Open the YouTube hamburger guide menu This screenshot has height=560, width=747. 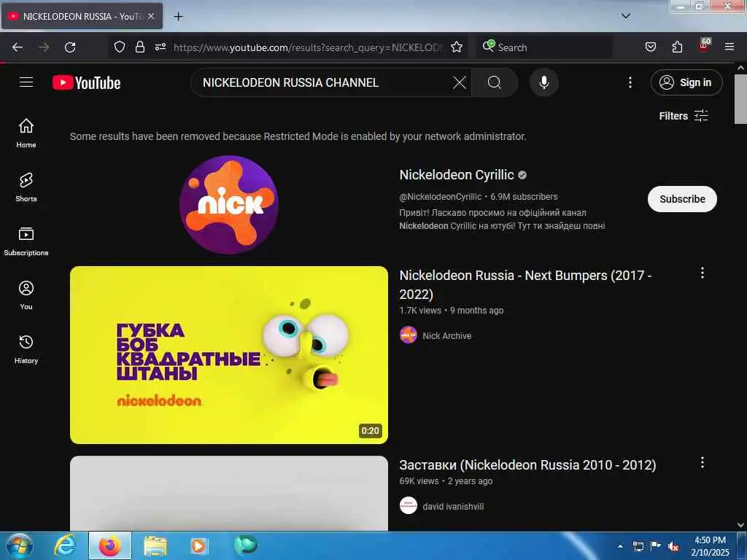click(x=26, y=82)
